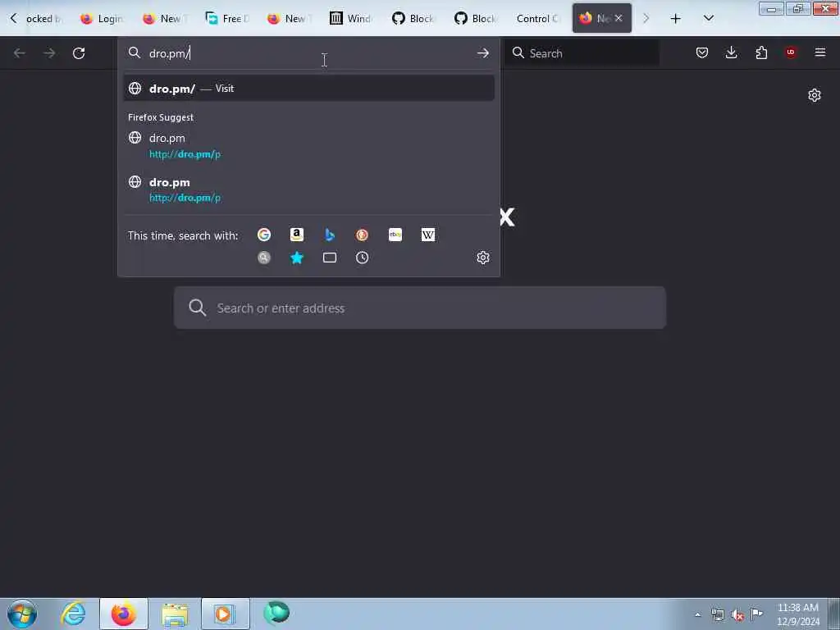Search in Bookmarks using star icon
The height and width of the screenshot is (630, 840).
pos(297,258)
